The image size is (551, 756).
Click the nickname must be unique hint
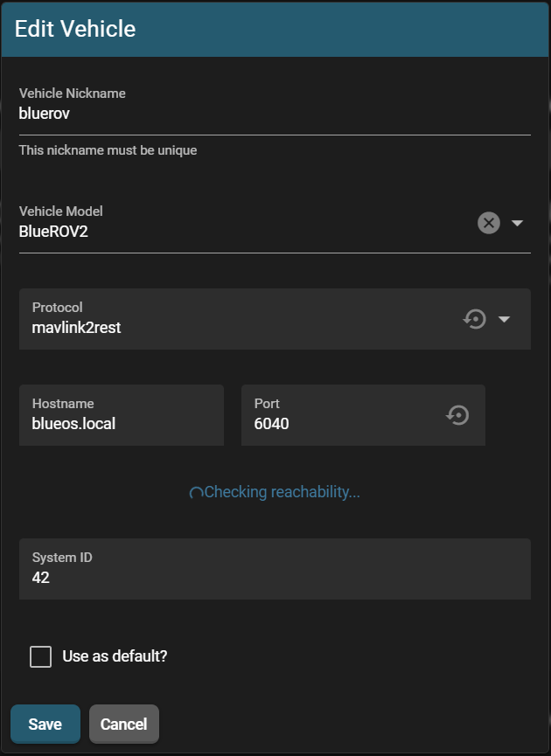point(108,150)
